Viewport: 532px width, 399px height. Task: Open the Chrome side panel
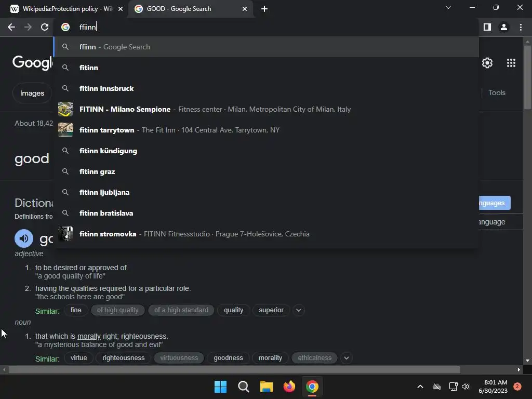pos(487,27)
